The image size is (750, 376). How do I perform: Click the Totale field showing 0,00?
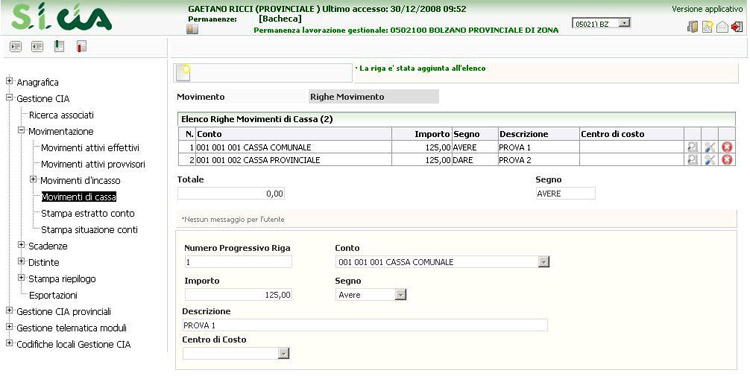point(231,194)
